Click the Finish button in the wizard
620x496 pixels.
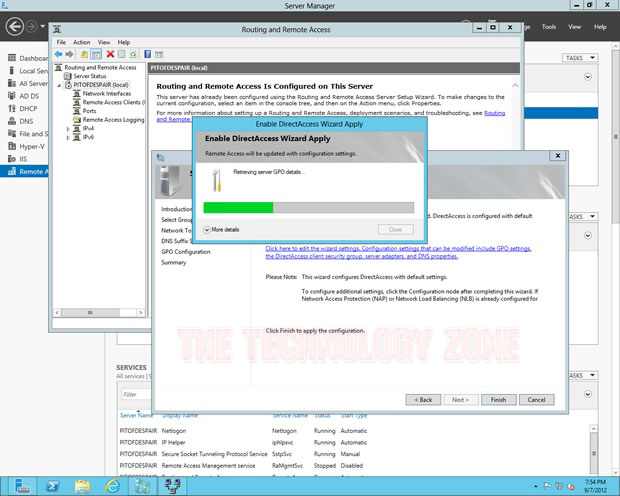(x=499, y=399)
